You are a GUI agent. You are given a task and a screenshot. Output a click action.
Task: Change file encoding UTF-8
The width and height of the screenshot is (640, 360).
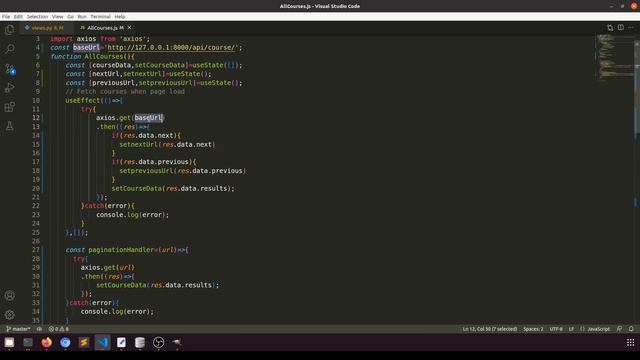click(x=556, y=329)
